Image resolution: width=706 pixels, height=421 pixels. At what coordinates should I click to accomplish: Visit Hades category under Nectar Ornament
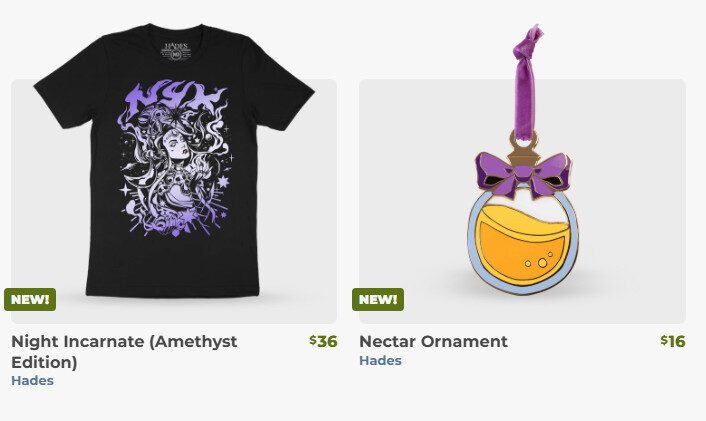[380, 361]
